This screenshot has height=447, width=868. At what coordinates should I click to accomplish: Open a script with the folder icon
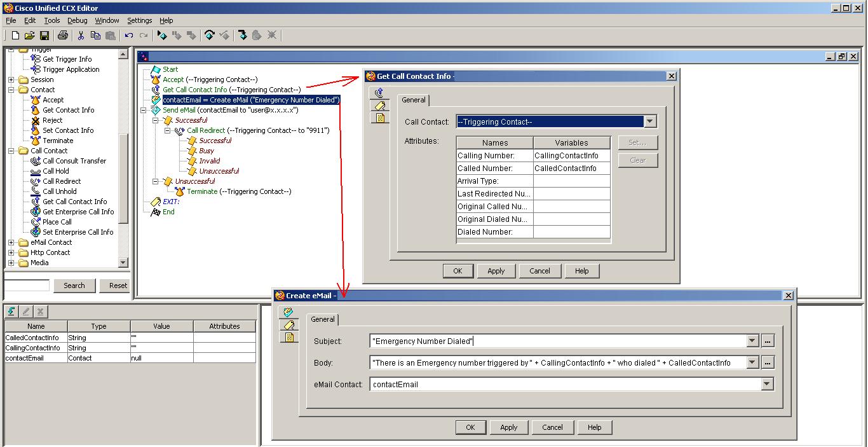tap(29, 36)
